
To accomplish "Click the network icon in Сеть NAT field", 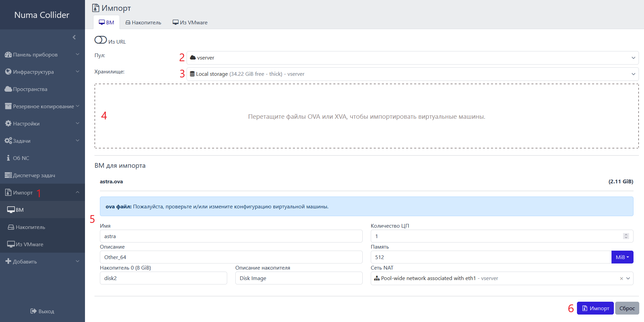I will click(x=377, y=278).
